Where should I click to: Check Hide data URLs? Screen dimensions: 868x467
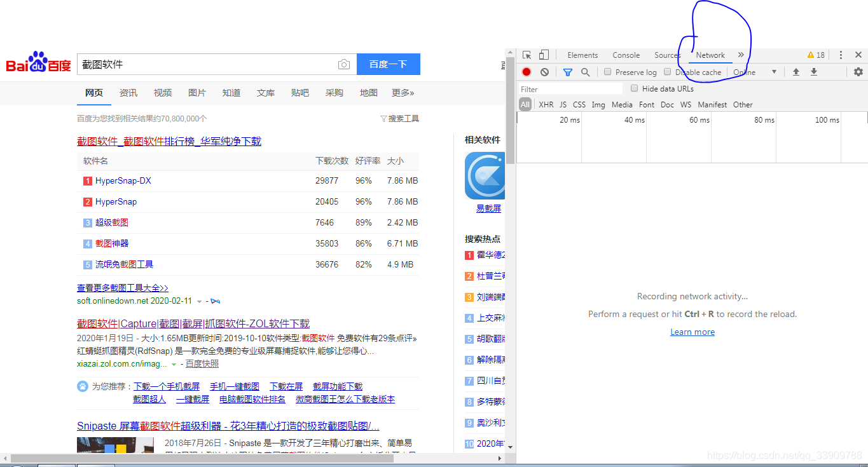pyautogui.click(x=634, y=88)
